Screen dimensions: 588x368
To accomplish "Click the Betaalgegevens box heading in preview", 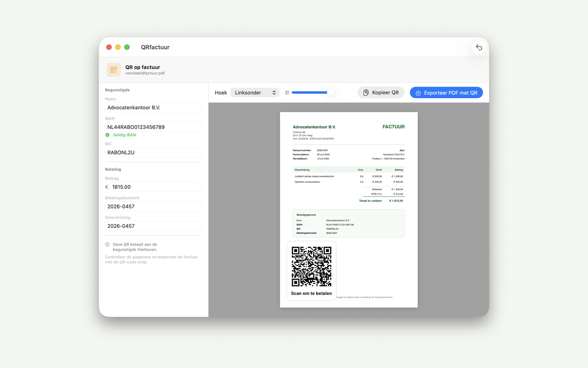I will click(306, 215).
